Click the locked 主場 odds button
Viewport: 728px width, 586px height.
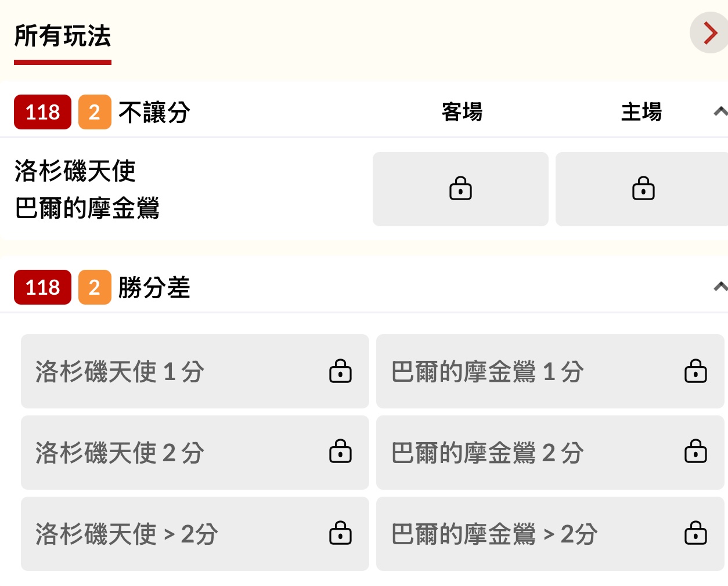click(x=643, y=189)
